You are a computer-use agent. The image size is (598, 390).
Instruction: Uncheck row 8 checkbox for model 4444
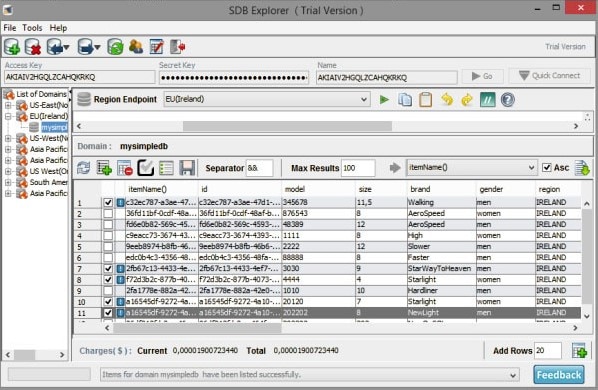tap(108, 280)
